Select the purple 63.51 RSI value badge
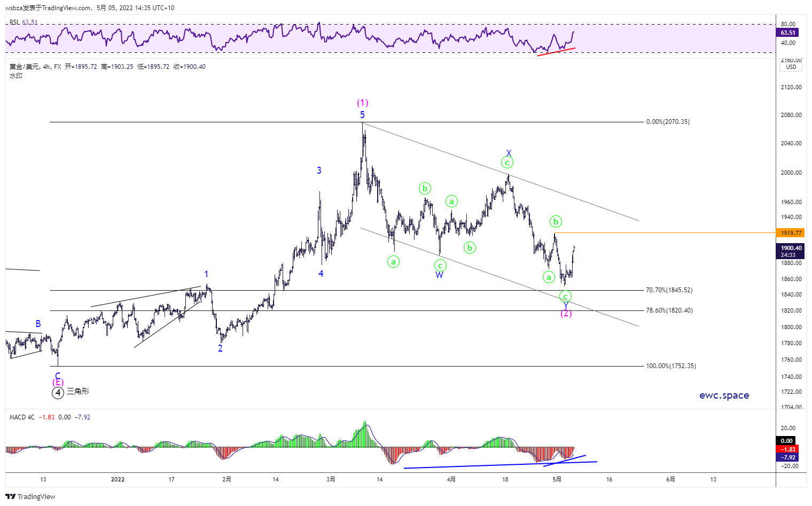The image size is (812, 506). tap(788, 33)
